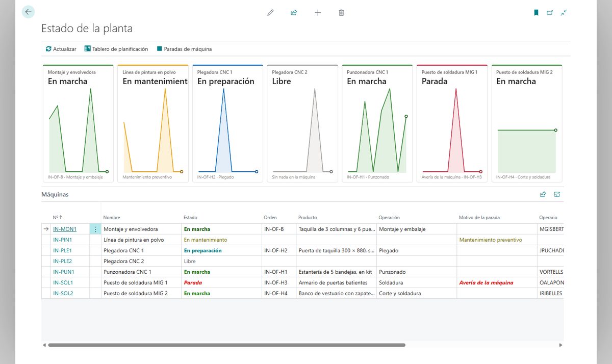Viewport: 612px width, 364px height.
Task: Click the Máquinas section heading
Action: 55,194
